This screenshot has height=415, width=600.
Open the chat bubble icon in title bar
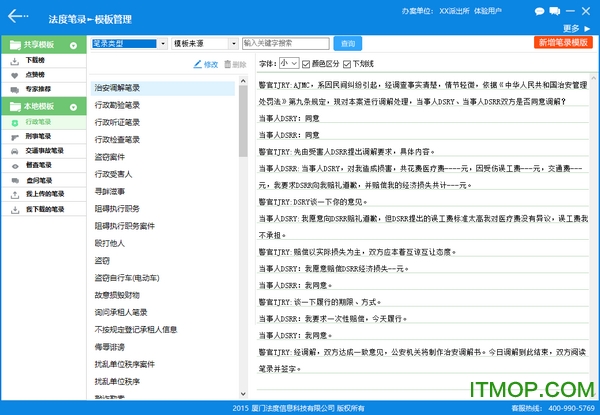541,10
